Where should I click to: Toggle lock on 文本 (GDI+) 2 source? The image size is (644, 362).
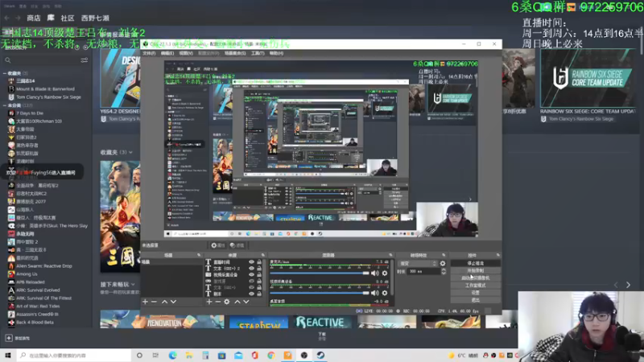tap(259, 269)
